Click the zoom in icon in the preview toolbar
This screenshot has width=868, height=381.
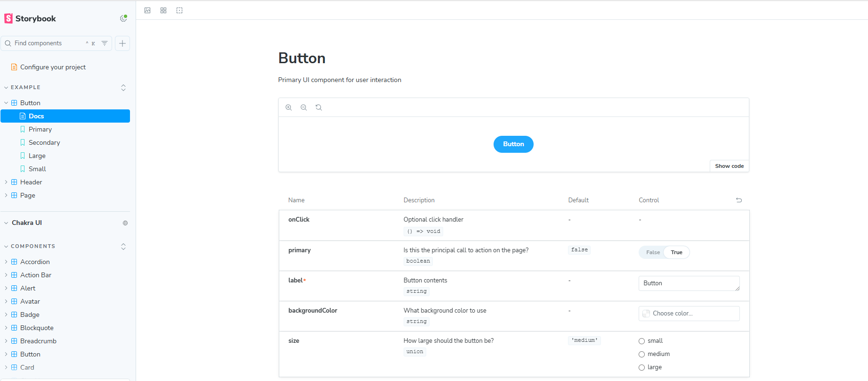coord(289,108)
